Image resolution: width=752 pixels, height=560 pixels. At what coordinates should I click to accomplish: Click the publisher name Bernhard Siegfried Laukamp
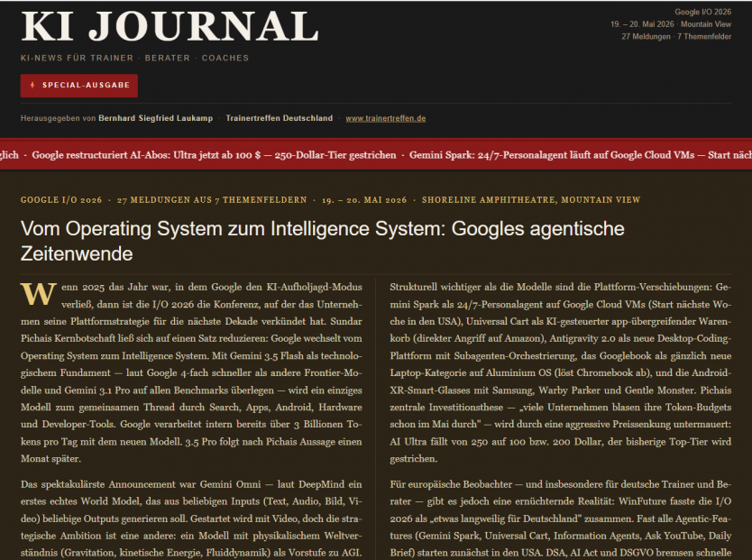pyautogui.click(x=155, y=118)
